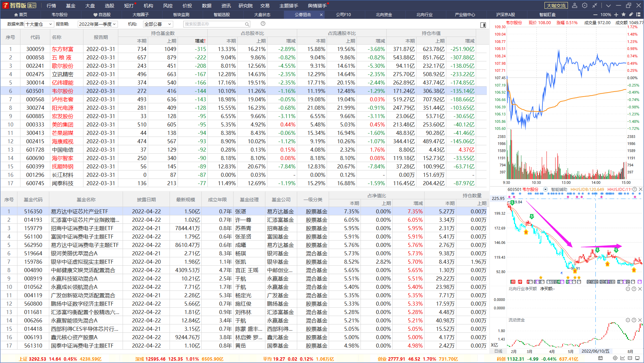Click the 日线 period label under the chart
Viewport: 644px width, 363px height.
tap(498, 351)
